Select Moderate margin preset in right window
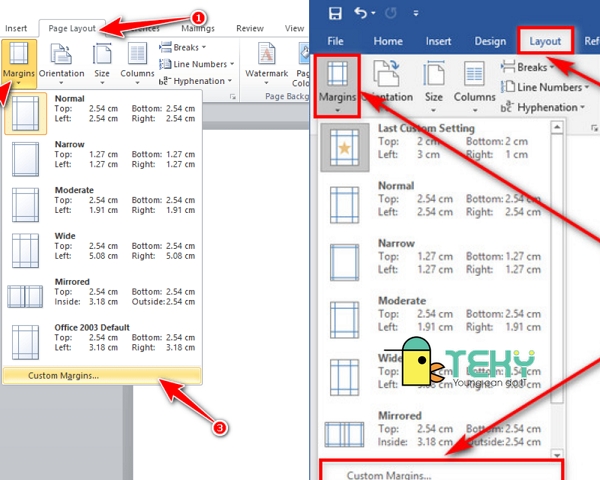This screenshot has width=600, height=480. click(x=434, y=320)
